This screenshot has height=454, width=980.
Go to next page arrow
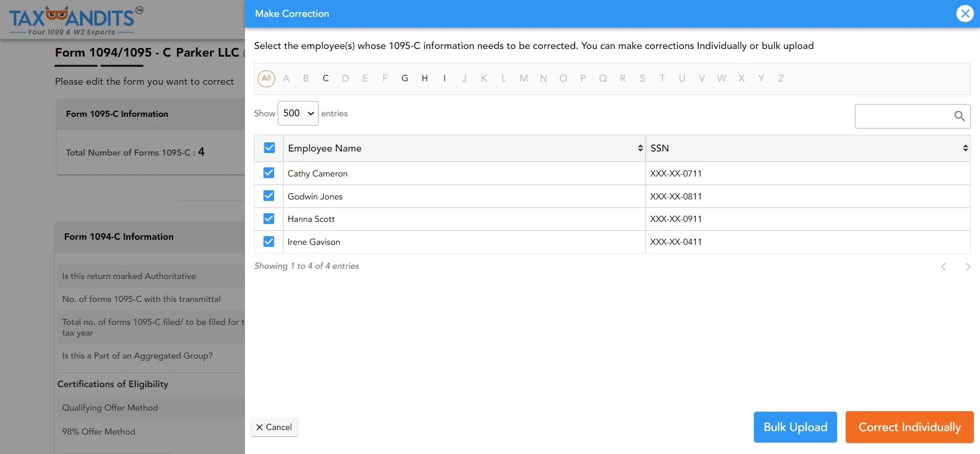click(968, 267)
